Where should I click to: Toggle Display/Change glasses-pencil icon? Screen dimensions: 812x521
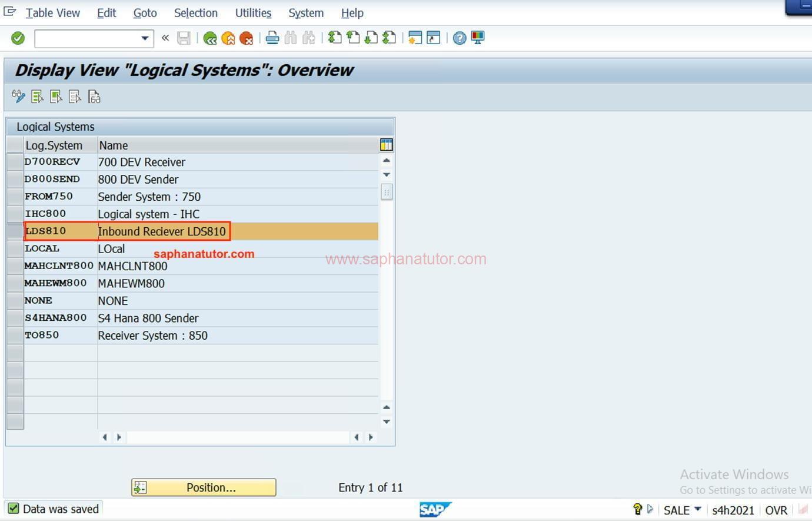pyautogui.click(x=18, y=97)
